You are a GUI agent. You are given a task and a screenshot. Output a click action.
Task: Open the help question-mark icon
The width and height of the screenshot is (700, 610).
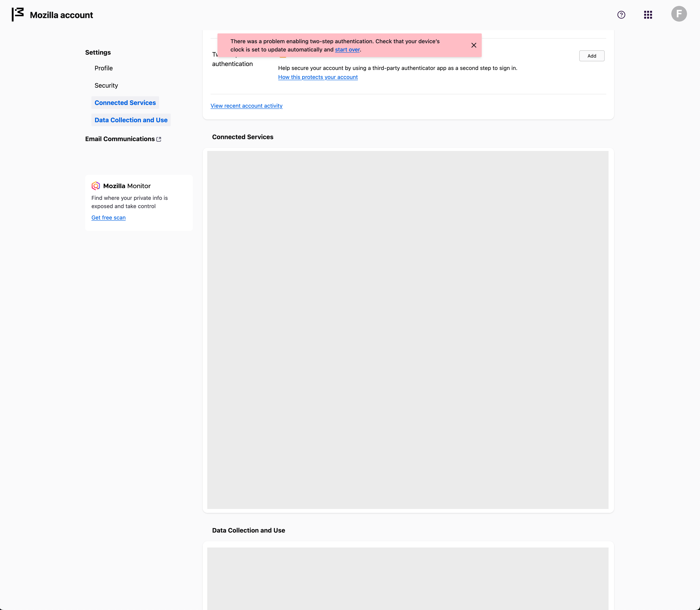pyautogui.click(x=621, y=15)
